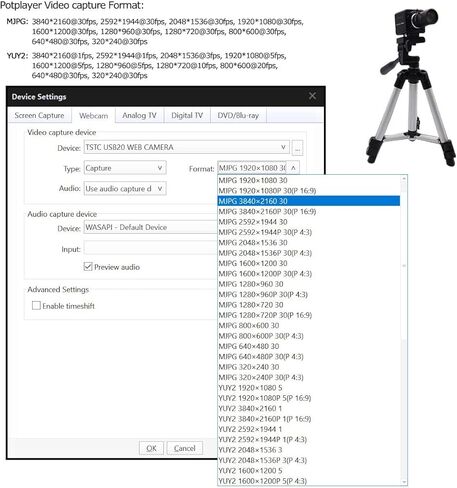
Task: Click the OK button
Action: coord(151,448)
